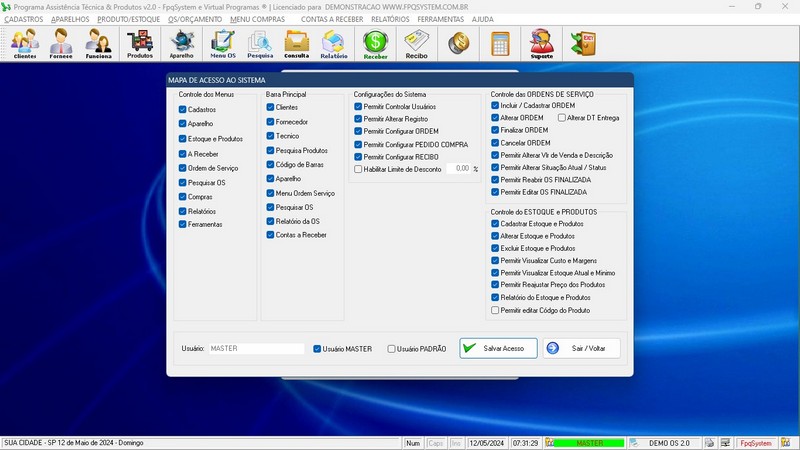800x450 pixels.
Task: Enable Permitir editar Código do Produto
Action: tap(495, 310)
